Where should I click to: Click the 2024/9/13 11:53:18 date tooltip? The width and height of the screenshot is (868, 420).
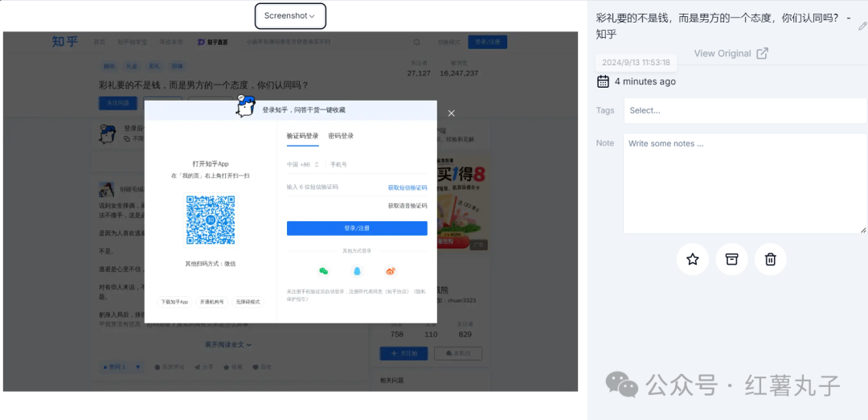pyautogui.click(x=636, y=63)
